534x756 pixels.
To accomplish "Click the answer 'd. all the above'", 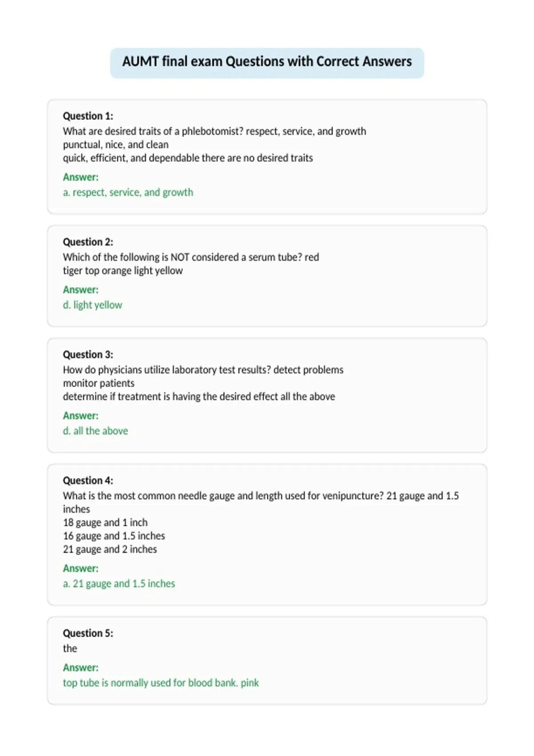I will [x=95, y=431].
